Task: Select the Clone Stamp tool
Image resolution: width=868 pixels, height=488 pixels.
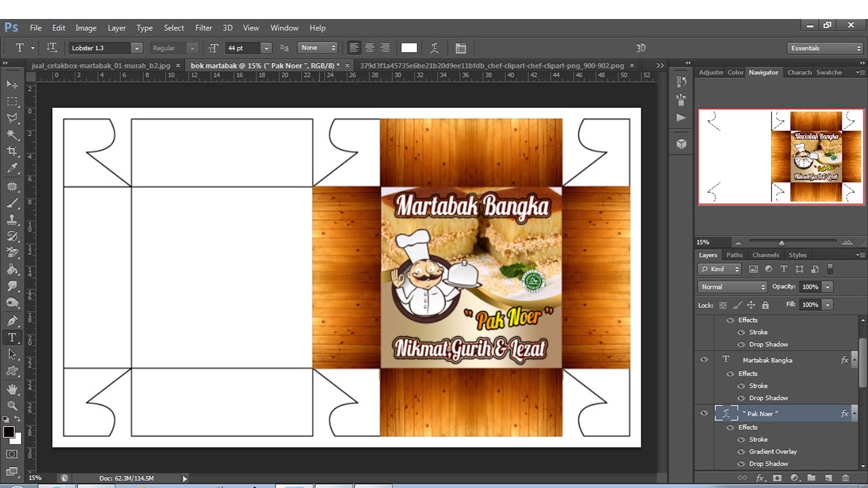Action: click(x=12, y=220)
